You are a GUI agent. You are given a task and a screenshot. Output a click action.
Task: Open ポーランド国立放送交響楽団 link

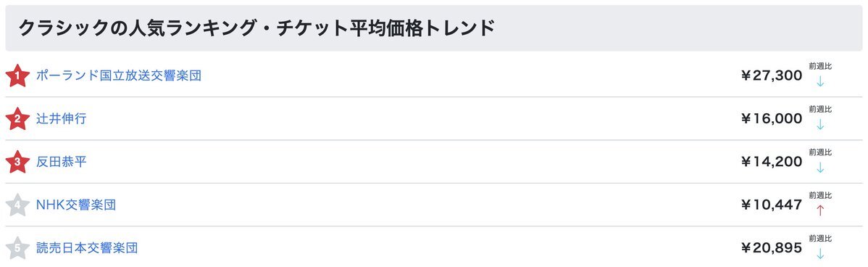click(119, 76)
